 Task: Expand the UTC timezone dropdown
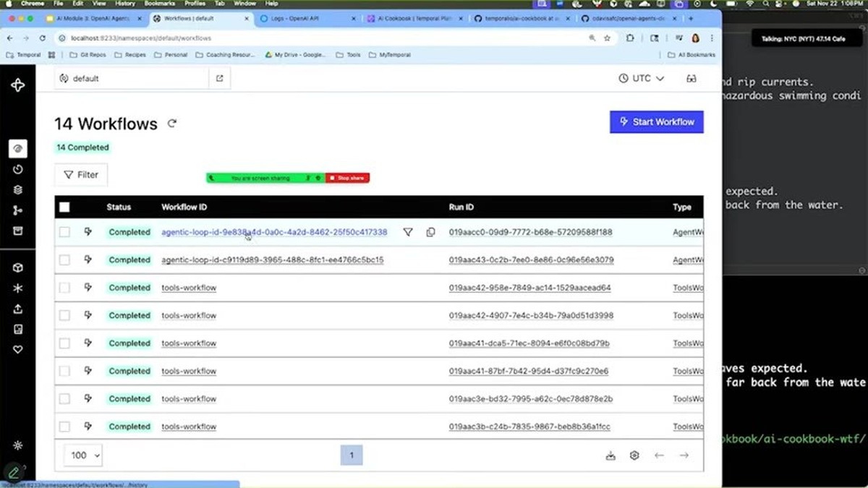[642, 78]
